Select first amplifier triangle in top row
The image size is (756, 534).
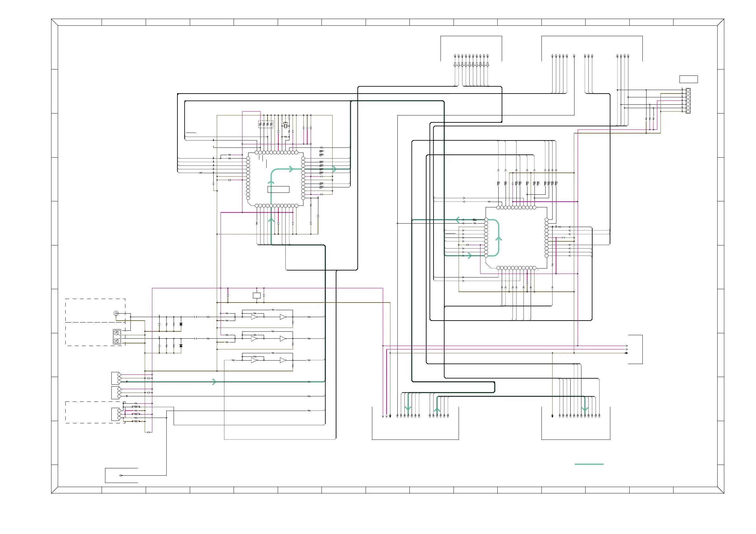tap(254, 317)
